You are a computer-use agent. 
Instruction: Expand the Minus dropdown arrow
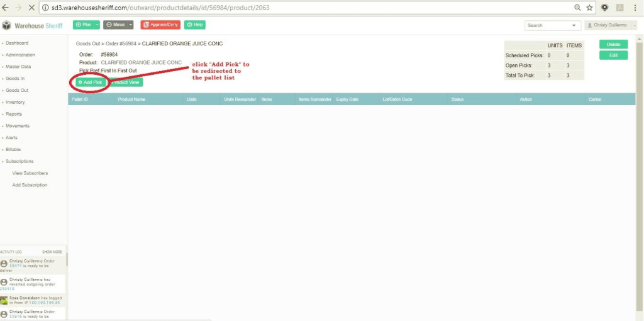(x=130, y=25)
